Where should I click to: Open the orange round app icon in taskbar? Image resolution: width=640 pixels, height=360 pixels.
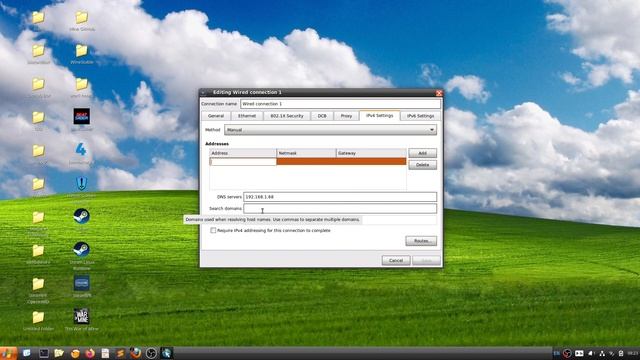coord(75,353)
